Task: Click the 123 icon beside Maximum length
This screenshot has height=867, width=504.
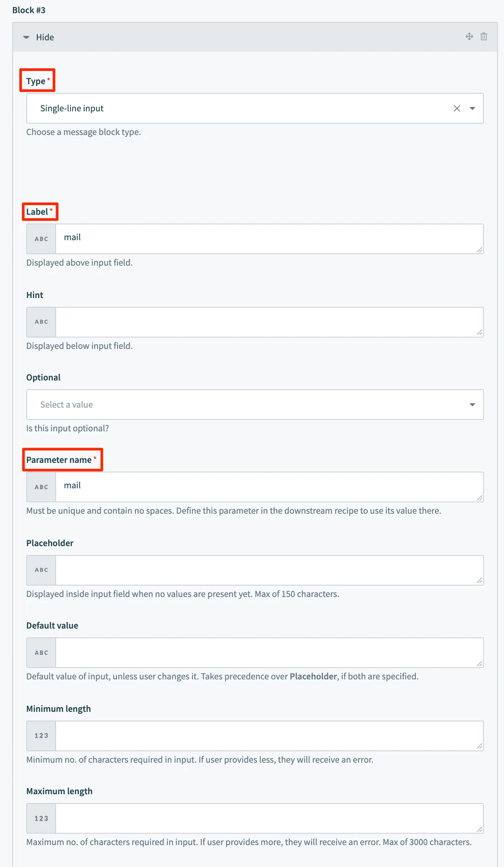Action: click(x=41, y=818)
